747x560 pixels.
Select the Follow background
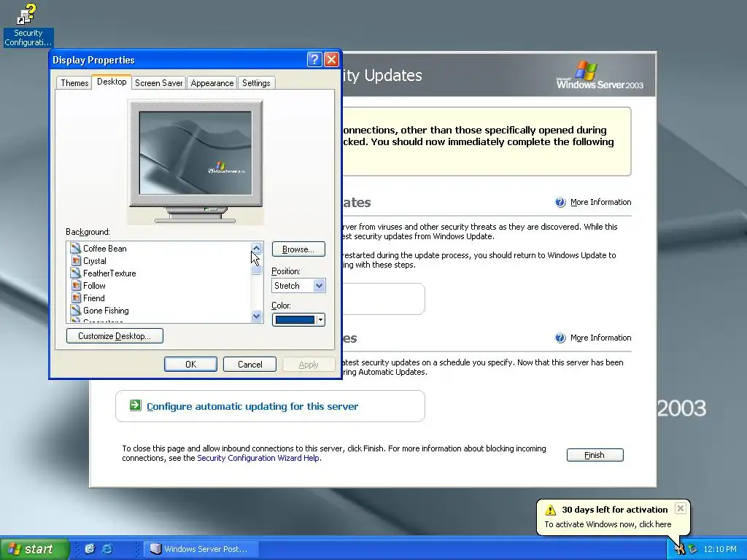coord(94,286)
